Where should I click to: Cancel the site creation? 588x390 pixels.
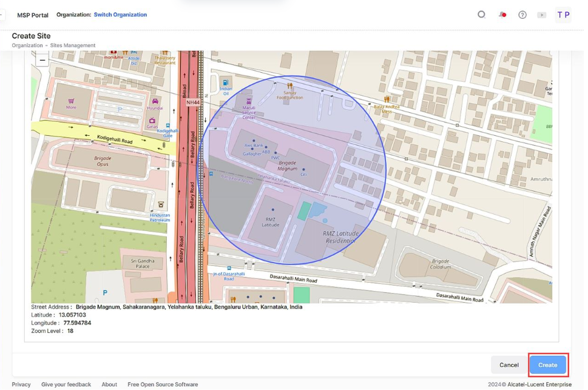pos(509,365)
